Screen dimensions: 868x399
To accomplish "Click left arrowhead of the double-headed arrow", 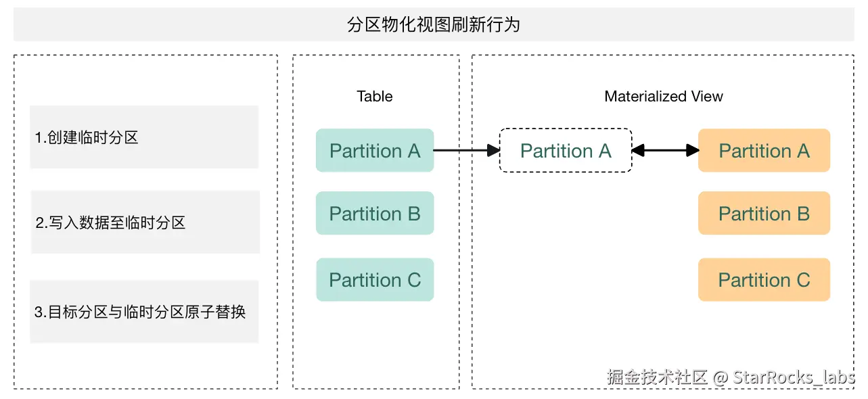I will [x=637, y=151].
